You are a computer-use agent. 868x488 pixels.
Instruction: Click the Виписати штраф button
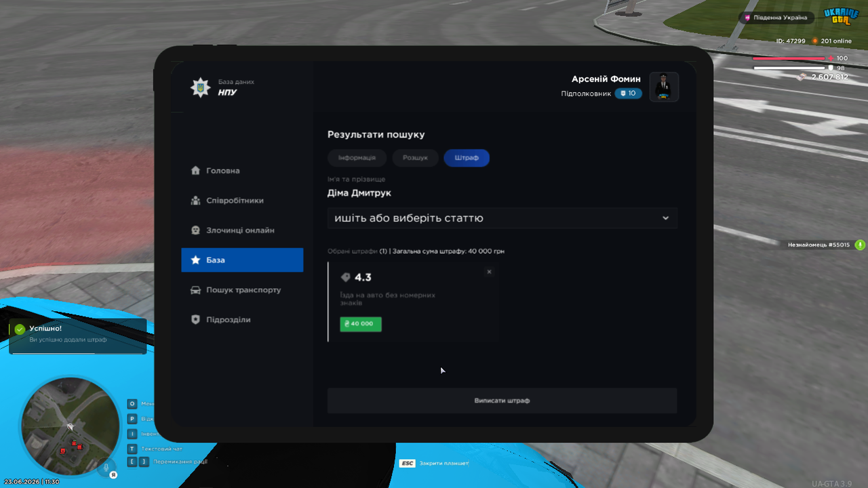click(502, 401)
